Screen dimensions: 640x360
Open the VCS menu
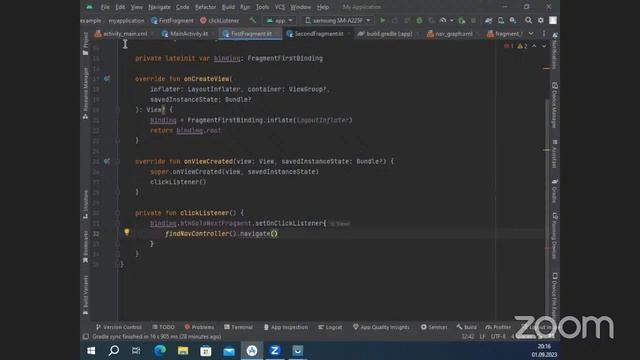[280, 7]
